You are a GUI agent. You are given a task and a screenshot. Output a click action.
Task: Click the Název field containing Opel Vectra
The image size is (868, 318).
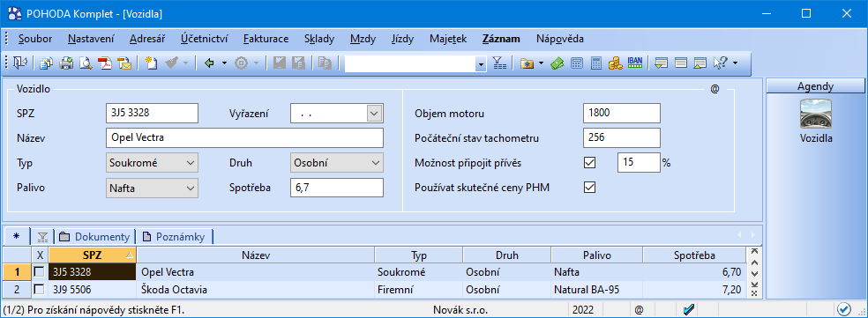(x=244, y=137)
